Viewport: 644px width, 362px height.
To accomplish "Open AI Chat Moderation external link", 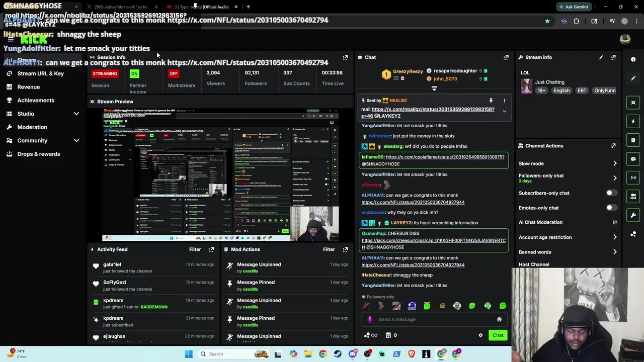I will click(x=615, y=222).
